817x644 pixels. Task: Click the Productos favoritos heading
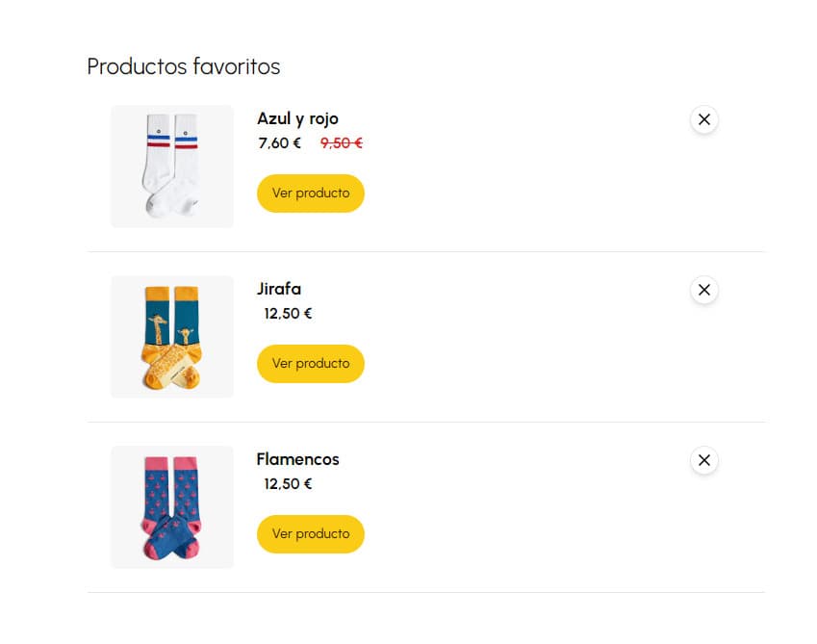pos(183,66)
